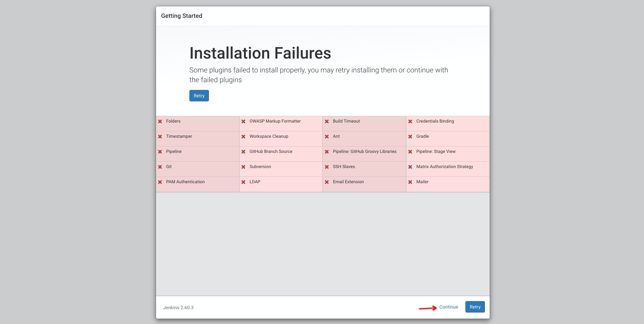Screen dimensions: 644x324
Task: Select the Pipeline: Stage View plugin entry
Action: 436,152
